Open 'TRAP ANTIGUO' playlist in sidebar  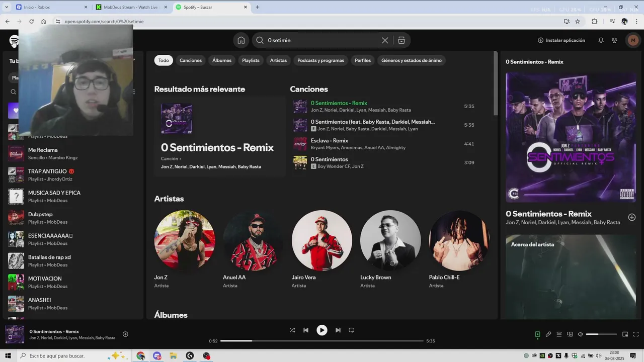pos(72,175)
